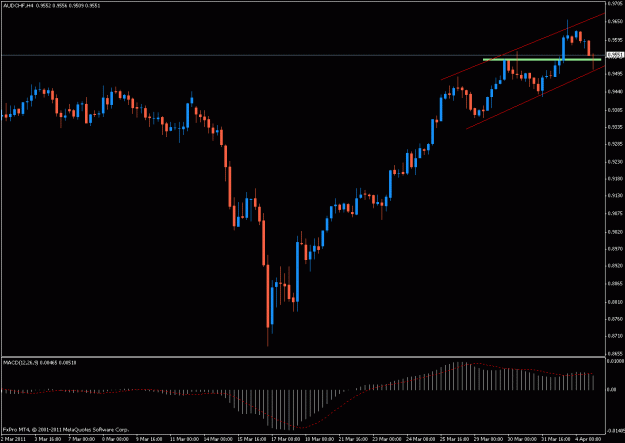
Task: Click the 0.9020 price scale label
Action: 616,232
